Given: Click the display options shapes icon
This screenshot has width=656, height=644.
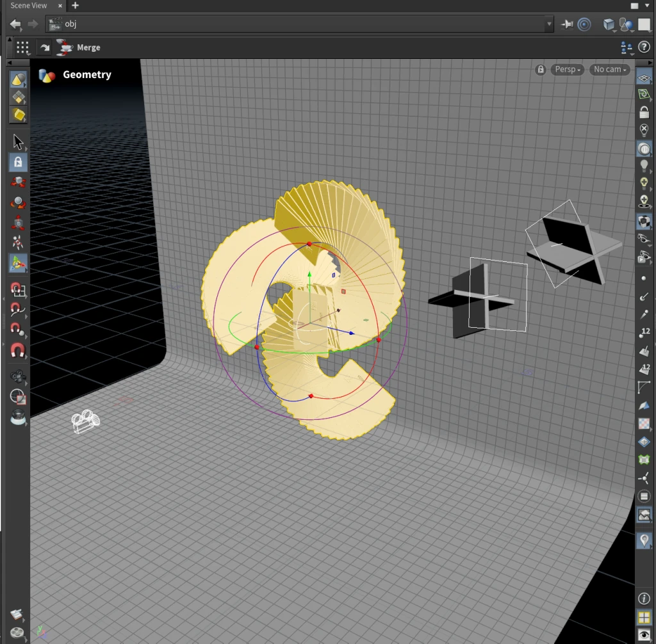Looking at the screenshot, I should (627, 24).
